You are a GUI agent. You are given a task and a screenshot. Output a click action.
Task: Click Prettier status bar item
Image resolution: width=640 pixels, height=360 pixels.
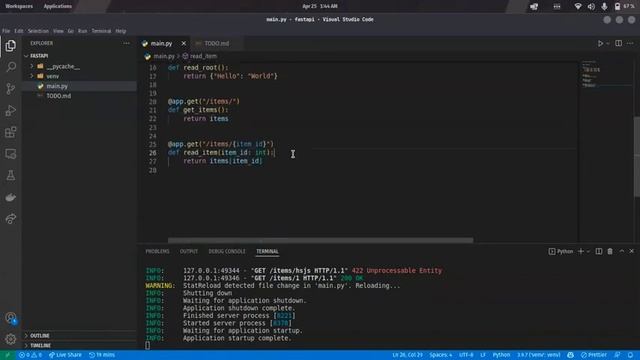pos(594,355)
